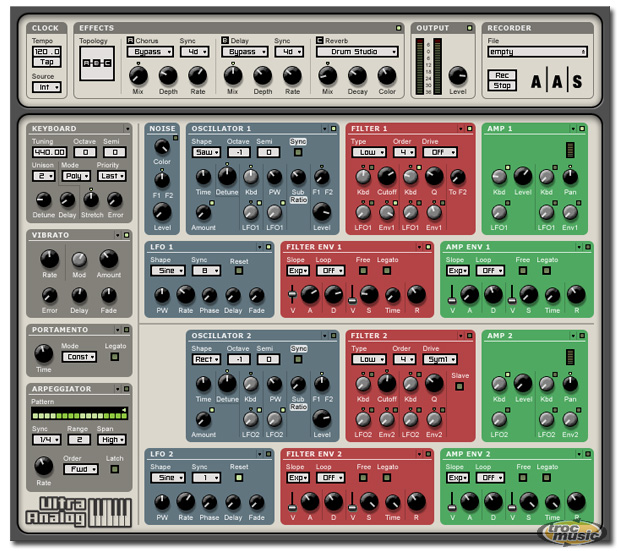The image size is (620, 551).
Task: Expand the Filter 1 Type dropdown
Action: pos(366,153)
